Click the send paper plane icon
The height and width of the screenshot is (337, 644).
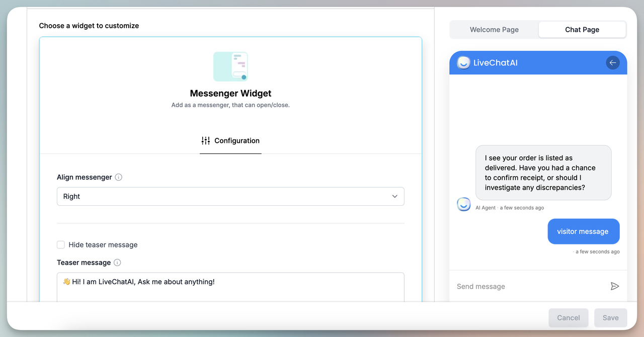click(x=614, y=286)
